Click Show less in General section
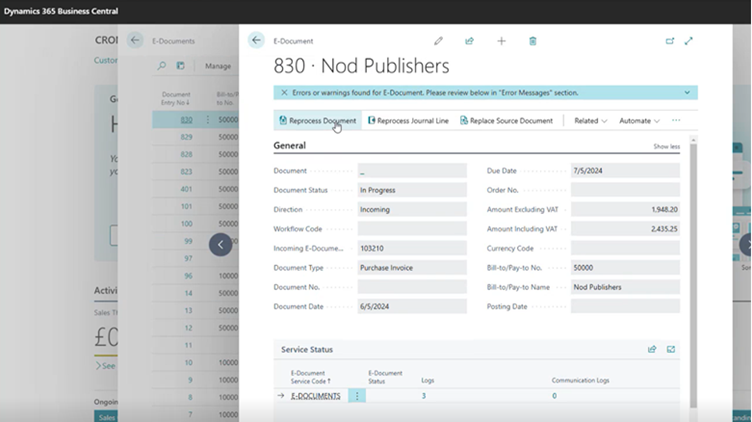Screen dimensions: 752x422 tap(666, 146)
